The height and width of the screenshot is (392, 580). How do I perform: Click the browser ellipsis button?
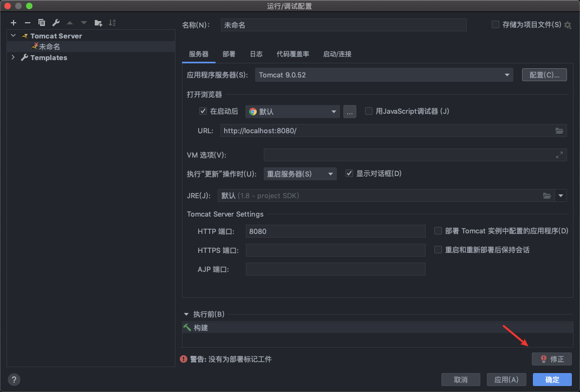coord(349,112)
